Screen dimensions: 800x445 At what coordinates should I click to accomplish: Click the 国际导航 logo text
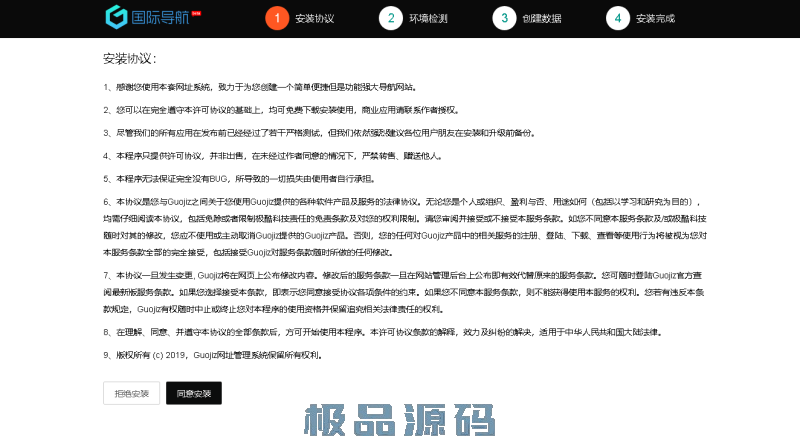point(159,18)
